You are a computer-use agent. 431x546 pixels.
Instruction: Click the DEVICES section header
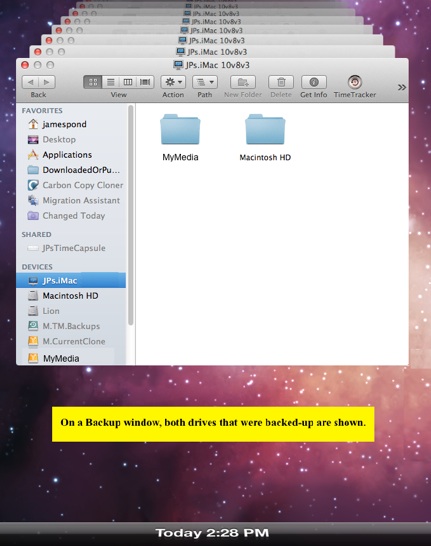coord(37,267)
